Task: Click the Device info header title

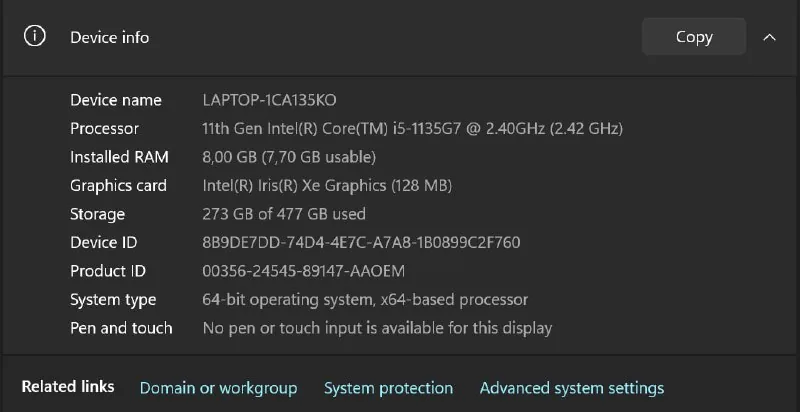Action: [110, 37]
